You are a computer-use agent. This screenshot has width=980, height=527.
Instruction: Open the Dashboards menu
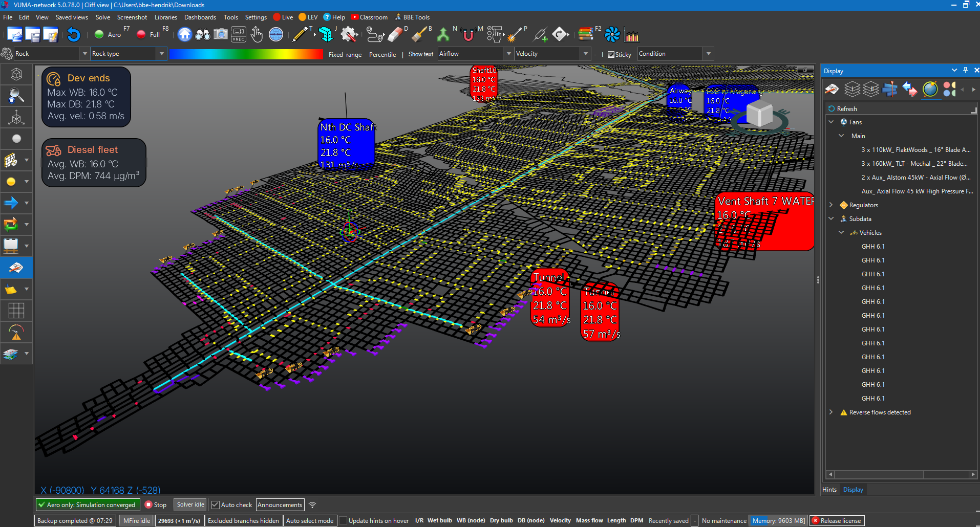(x=200, y=17)
